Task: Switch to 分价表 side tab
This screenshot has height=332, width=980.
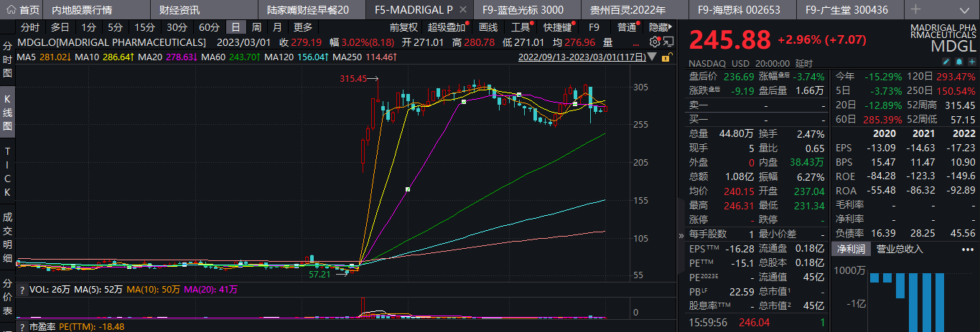Action: 7,298
